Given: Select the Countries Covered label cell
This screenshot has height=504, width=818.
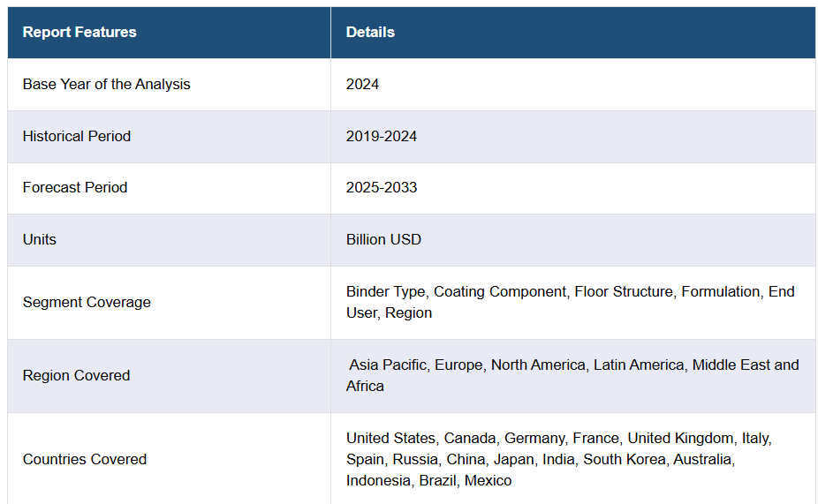Looking at the screenshot, I should point(85,460).
